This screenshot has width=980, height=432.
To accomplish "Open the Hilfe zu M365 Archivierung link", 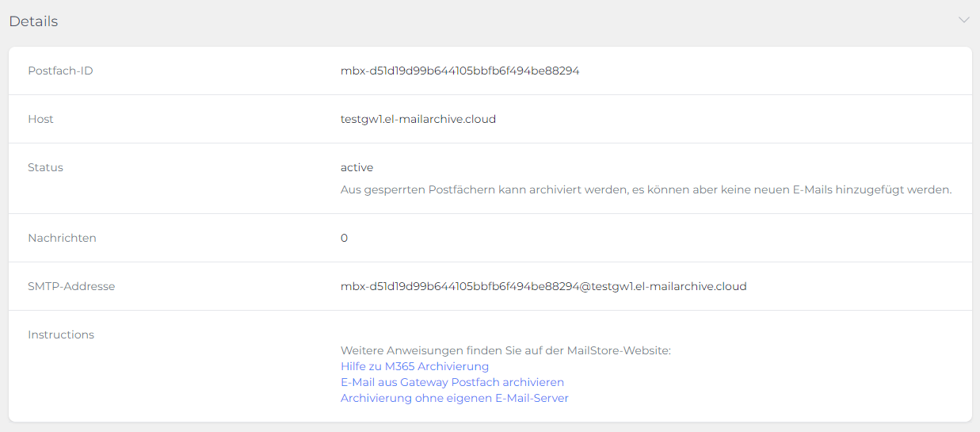I will (x=414, y=366).
